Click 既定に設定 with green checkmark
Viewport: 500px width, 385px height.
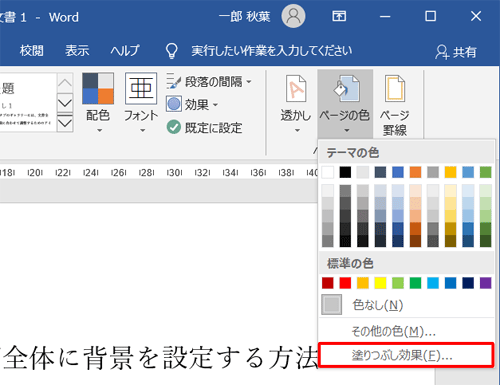pyautogui.click(x=204, y=127)
